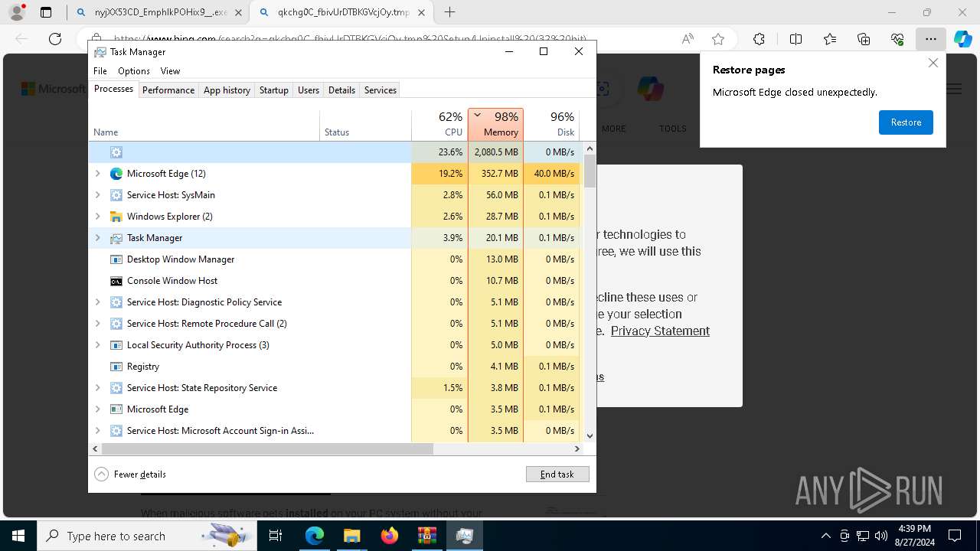Image resolution: width=980 pixels, height=551 pixels.
Task: Select Console Window Host process
Action: tap(335, 281)
